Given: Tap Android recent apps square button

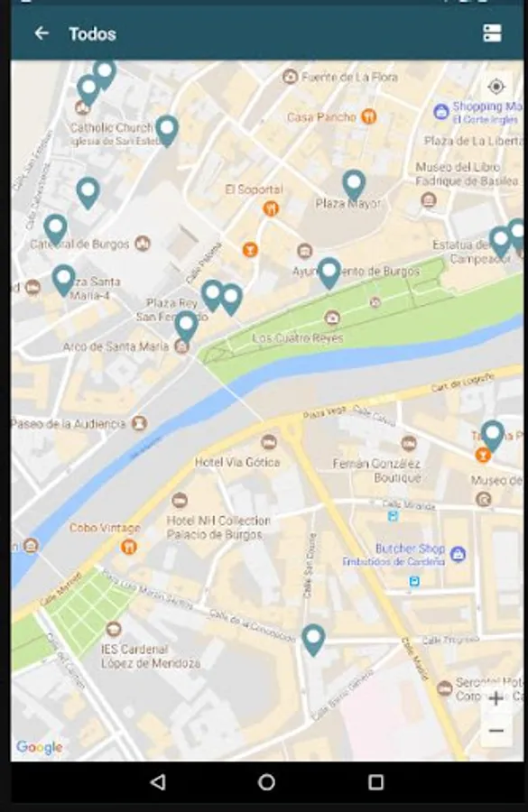Looking at the screenshot, I should pyautogui.click(x=375, y=782).
